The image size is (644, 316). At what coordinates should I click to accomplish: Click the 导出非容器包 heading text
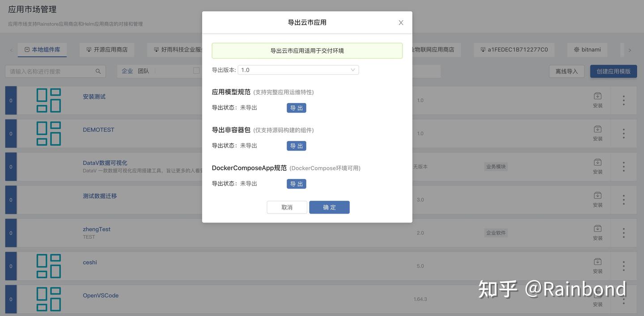pos(231,130)
